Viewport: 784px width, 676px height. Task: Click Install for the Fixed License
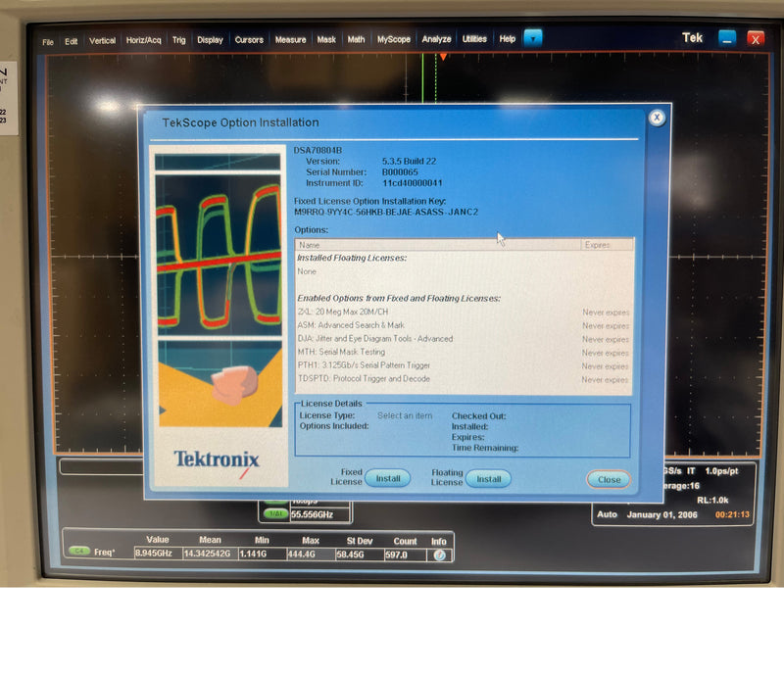(388, 478)
